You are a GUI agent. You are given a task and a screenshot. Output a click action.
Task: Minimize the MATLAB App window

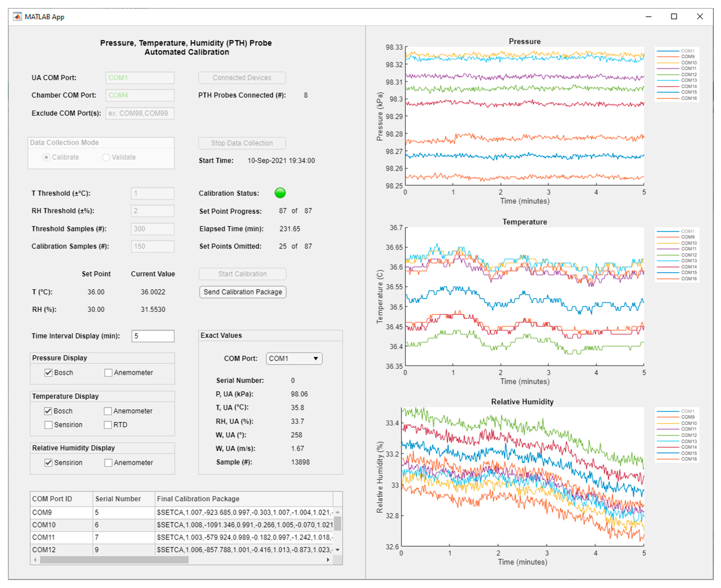[x=649, y=17]
